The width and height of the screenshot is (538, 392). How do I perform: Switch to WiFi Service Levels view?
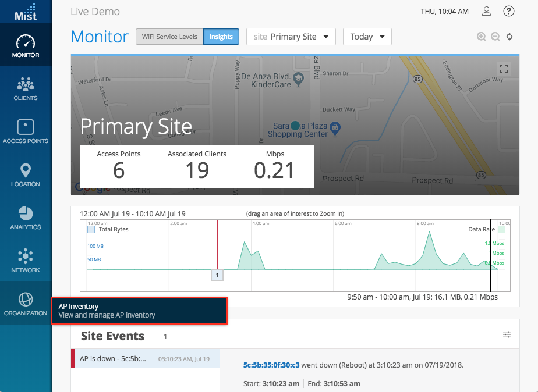169,37
